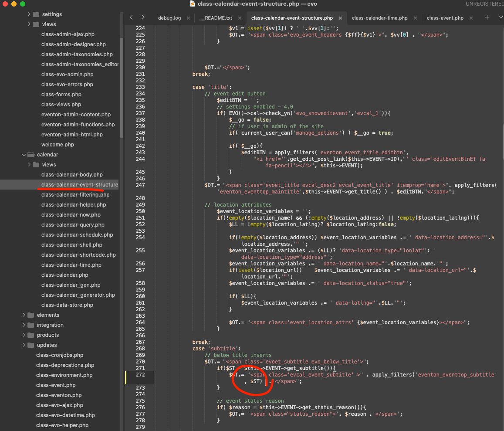Open eventon-admin-functions.php file

[78, 124]
